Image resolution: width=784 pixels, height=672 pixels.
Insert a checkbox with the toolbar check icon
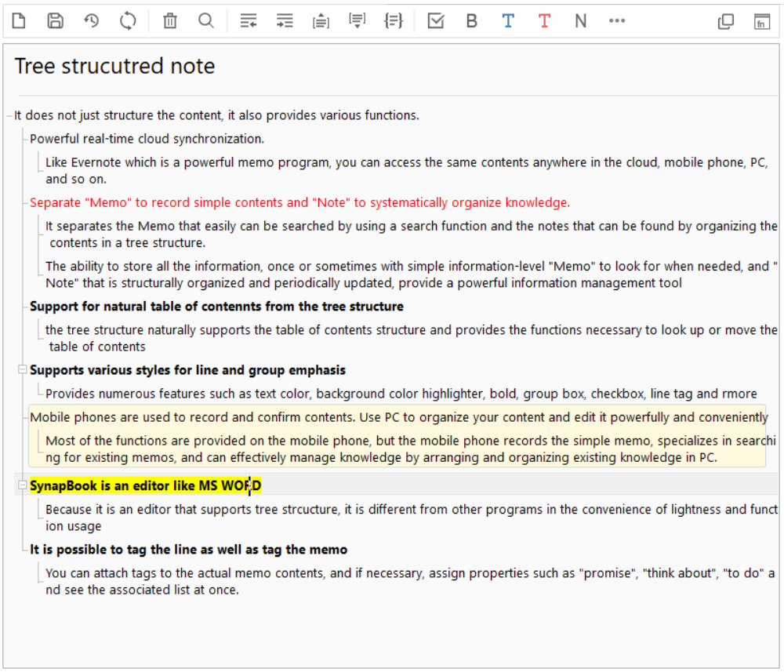(x=435, y=21)
